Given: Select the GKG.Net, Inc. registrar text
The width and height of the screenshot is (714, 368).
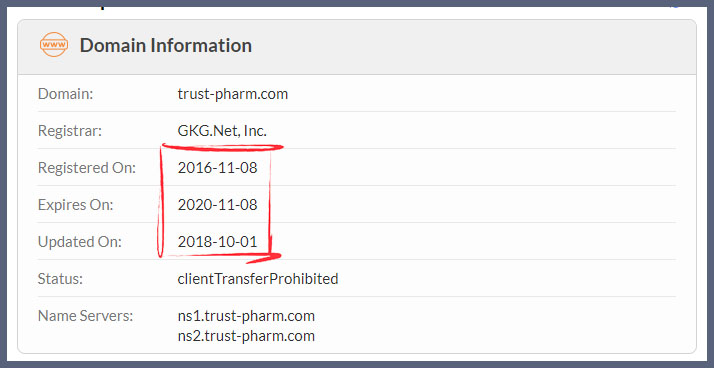Looking at the screenshot, I should pyautogui.click(x=222, y=131).
